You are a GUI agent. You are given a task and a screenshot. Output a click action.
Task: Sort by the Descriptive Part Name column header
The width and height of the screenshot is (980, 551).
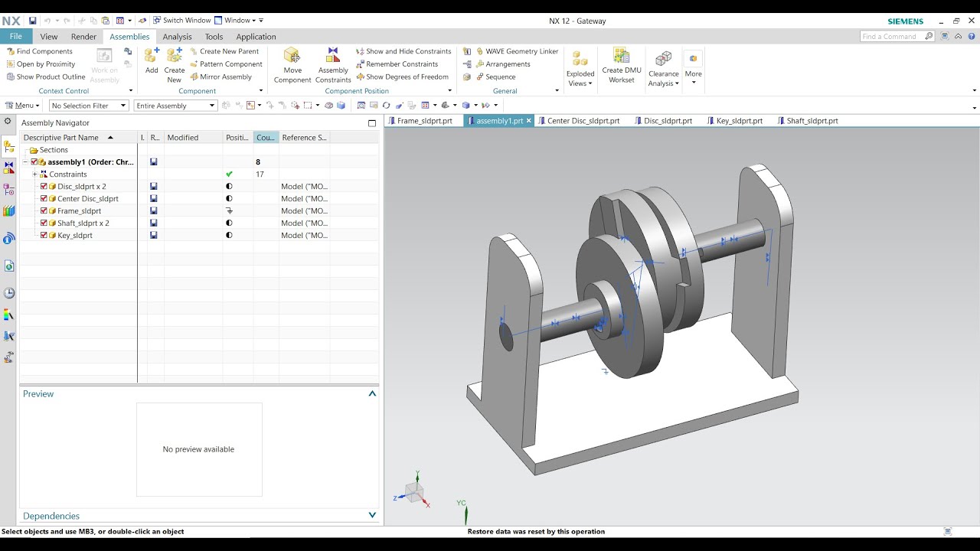tap(79, 138)
